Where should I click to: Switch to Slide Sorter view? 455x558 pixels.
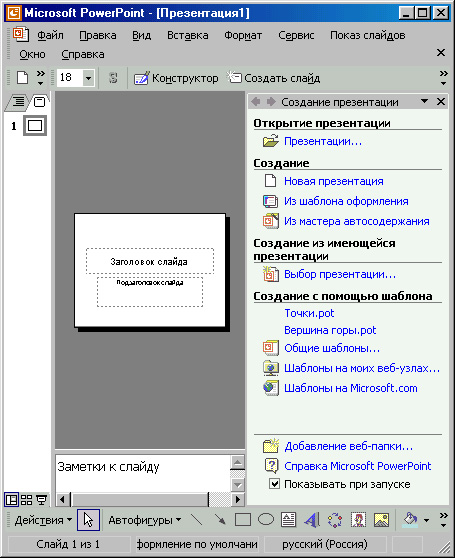26,500
